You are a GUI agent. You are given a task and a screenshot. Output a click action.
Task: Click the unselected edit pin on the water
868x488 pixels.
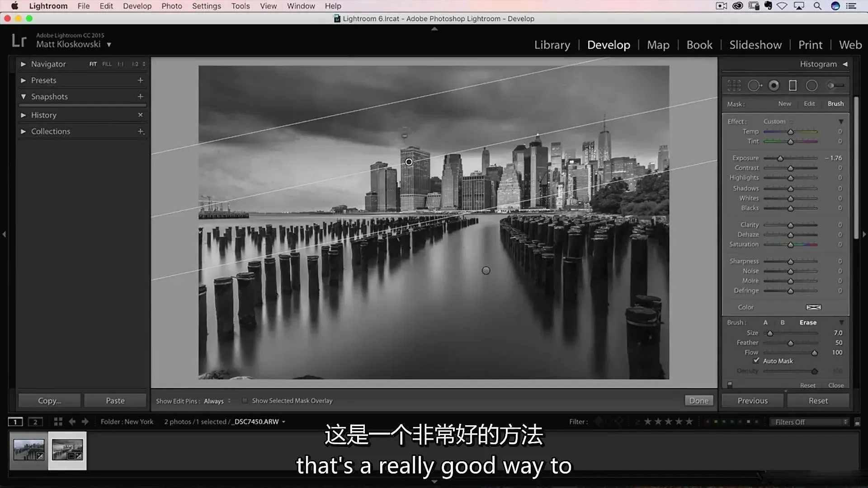[486, 271]
